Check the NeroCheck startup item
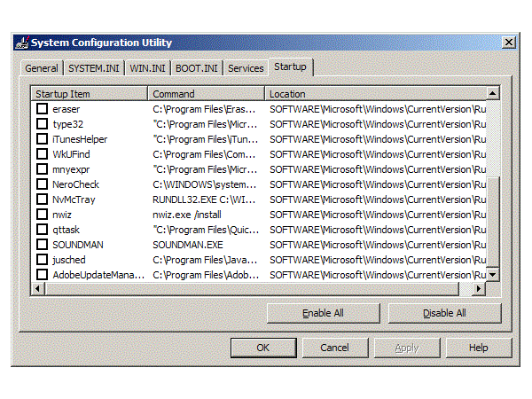Image resolution: width=532 pixels, height=399 pixels. pyautogui.click(x=42, y=184)
